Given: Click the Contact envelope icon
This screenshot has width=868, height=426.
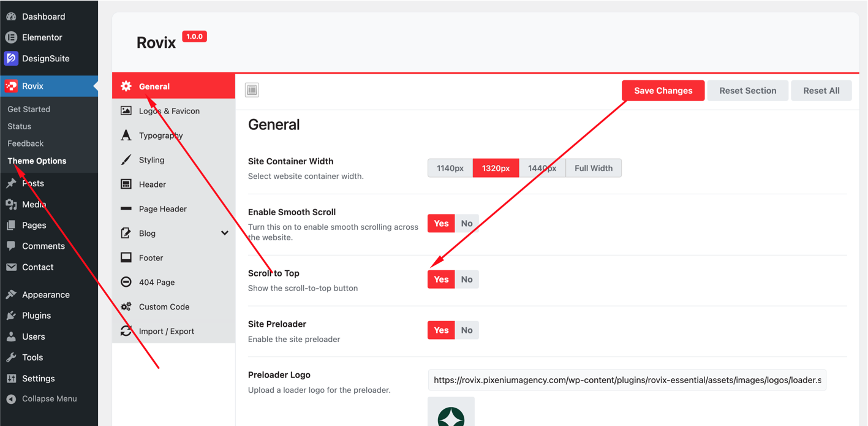Looking at the screenshot, I should coord(11,267).
